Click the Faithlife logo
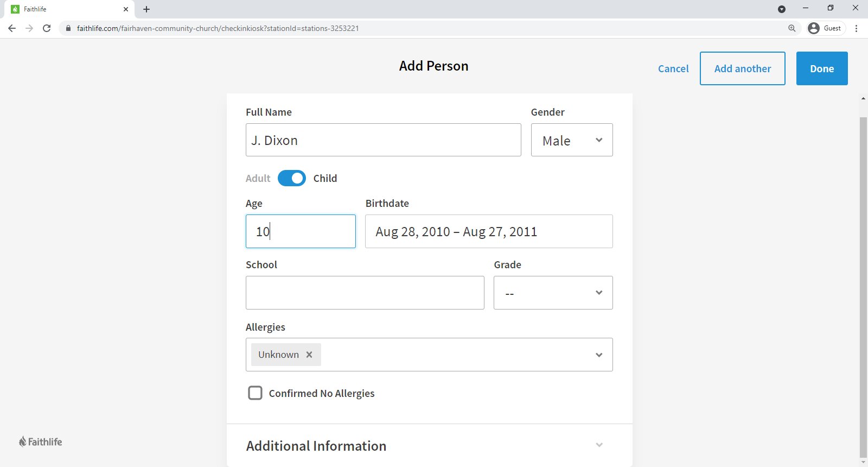 (x=41, y=441)
